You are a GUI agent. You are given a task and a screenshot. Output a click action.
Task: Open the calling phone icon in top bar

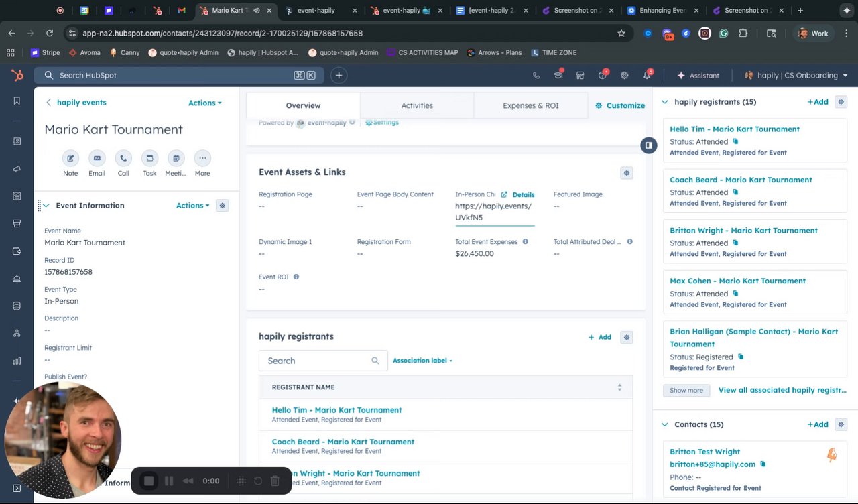536,76
